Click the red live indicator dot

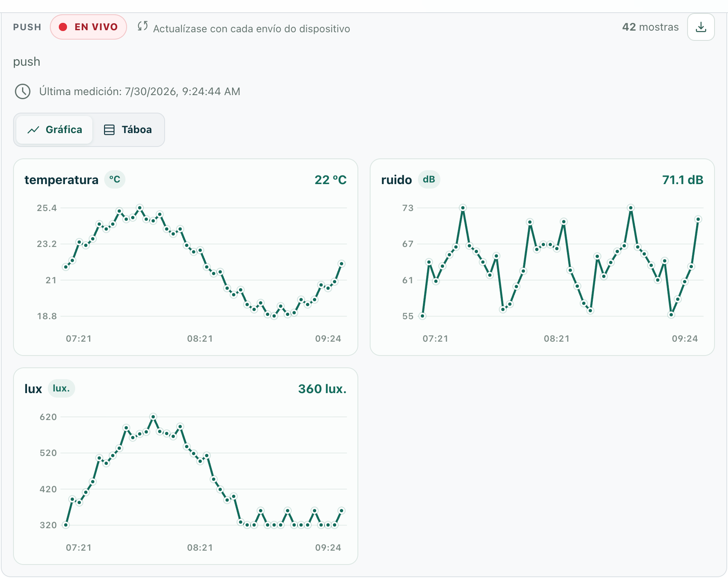[x=63, y=27]
